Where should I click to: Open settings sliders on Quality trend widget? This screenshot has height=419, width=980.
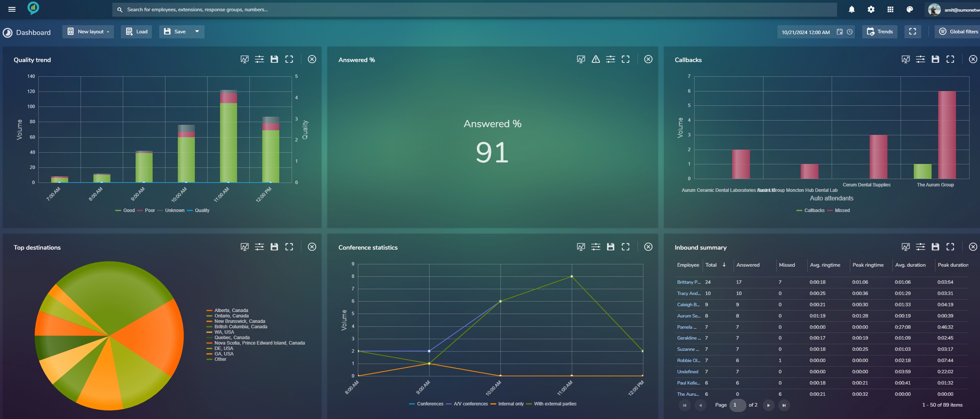point(259,59)
